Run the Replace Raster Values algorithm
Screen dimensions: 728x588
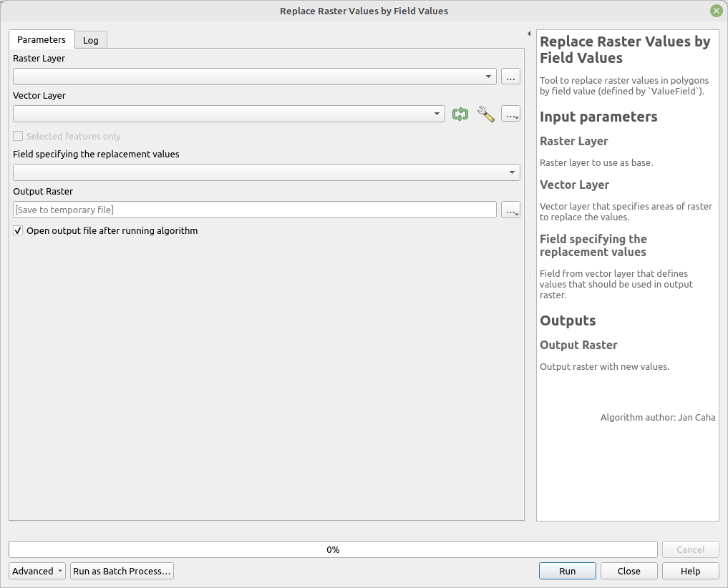[567, 571]
